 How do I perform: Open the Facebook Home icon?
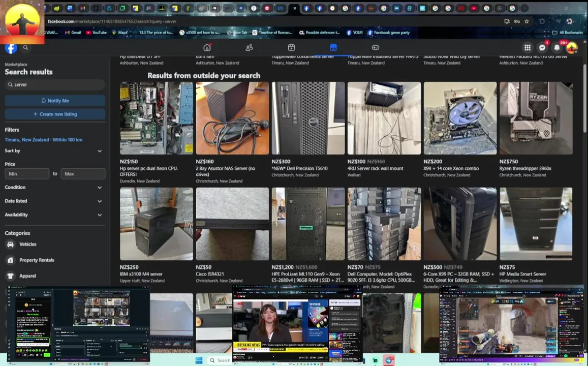click(x=207, y=48)
